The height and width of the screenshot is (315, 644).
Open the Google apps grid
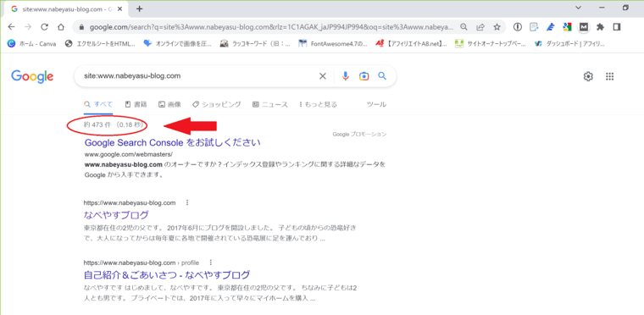[610, 76]
